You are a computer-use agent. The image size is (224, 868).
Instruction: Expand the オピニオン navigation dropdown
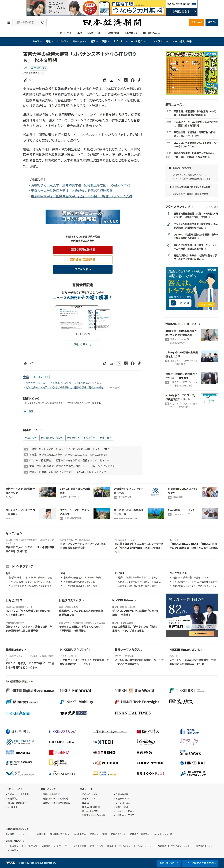pos(120,42)
